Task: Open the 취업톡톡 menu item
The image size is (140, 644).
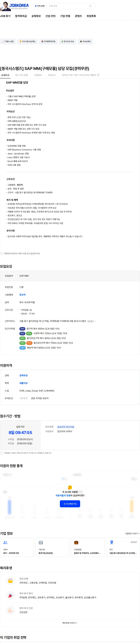Action: tap(91, 16)
